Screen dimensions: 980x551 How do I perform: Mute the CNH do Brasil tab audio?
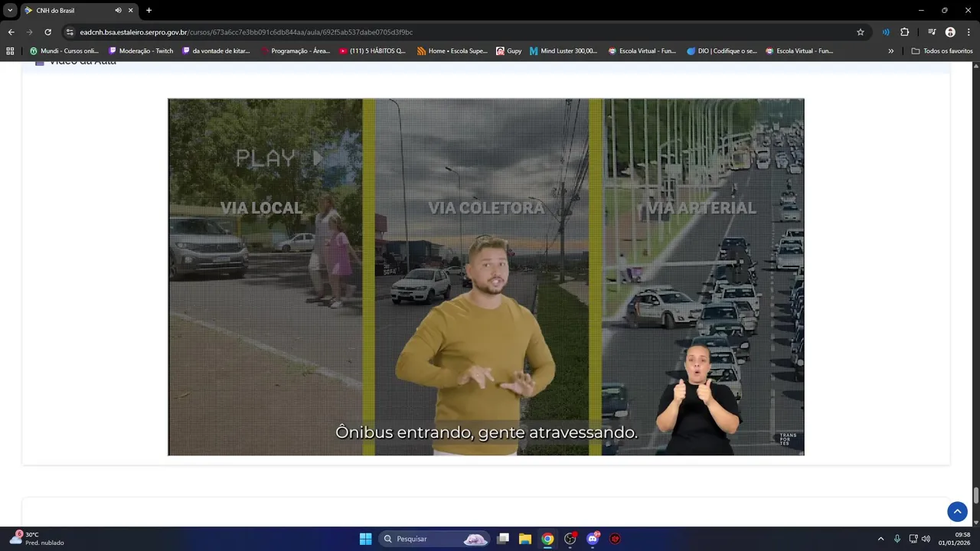tap(118, 10)
